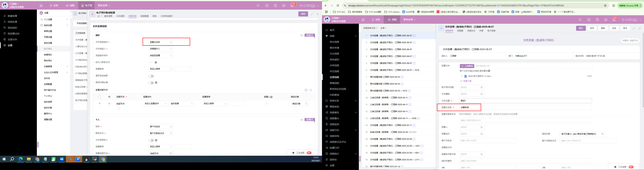The width and height of the screenshot is (644, 170).
Task: Toggle 指定印章必填 switch
Action: [151, 83]
